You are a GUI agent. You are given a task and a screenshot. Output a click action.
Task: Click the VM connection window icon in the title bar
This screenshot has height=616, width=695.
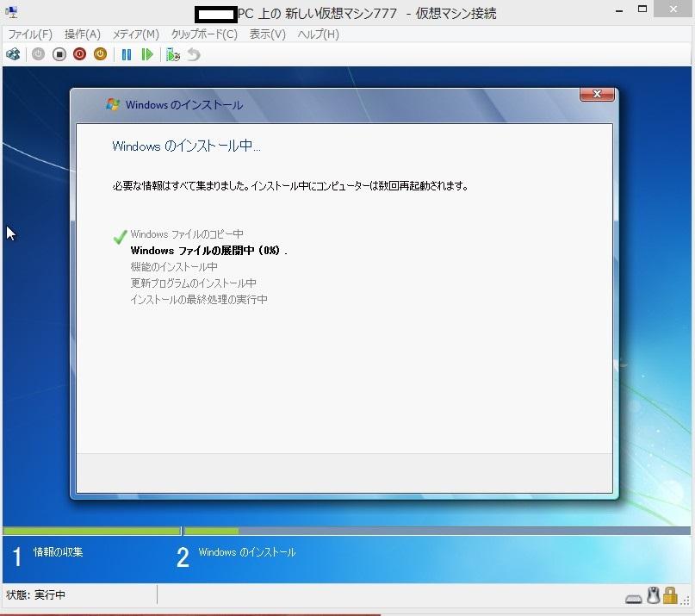[x=12, y=12]
